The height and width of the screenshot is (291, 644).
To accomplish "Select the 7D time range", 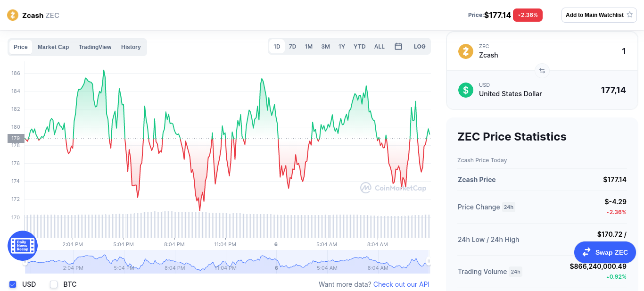I will [x=292, y=47].
